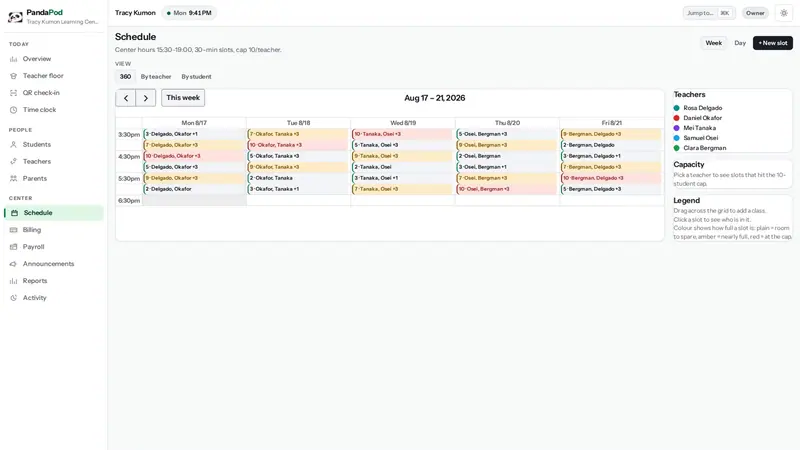
Task: Open Reports from its chart icon
Action: (x=13, y=281)
